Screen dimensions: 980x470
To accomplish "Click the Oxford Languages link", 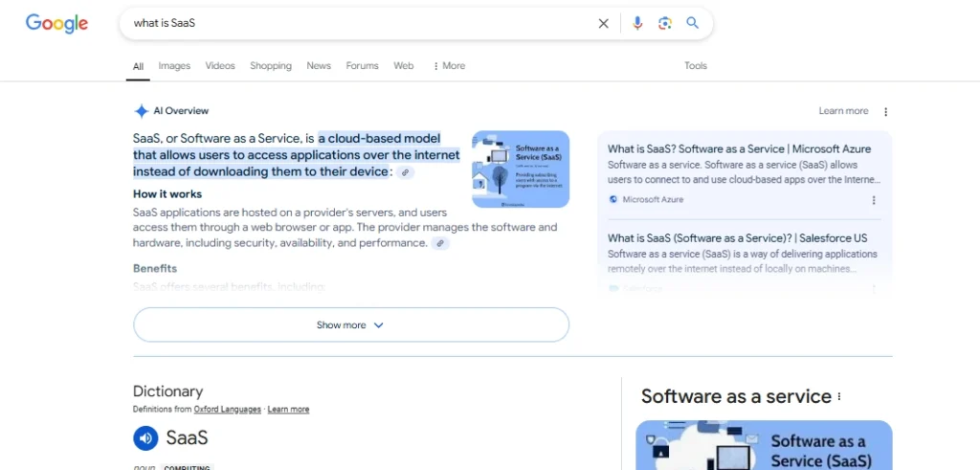I will coord(228,410).
